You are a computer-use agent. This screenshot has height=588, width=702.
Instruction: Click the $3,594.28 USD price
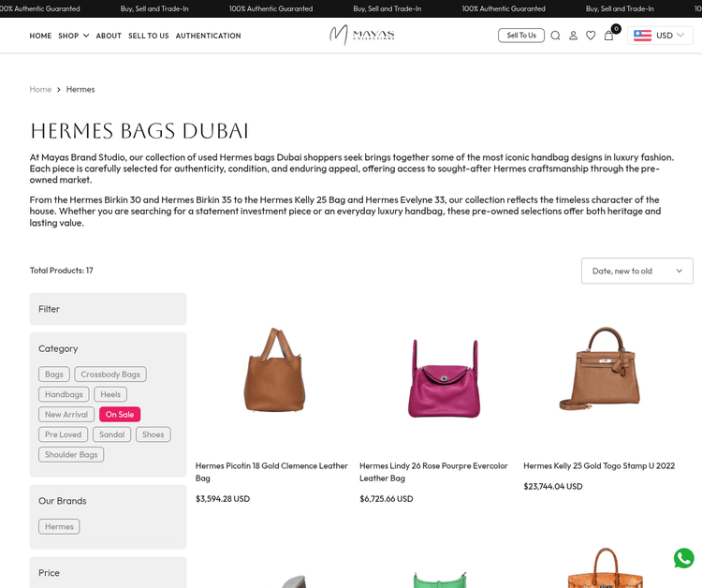click(223, 499)
